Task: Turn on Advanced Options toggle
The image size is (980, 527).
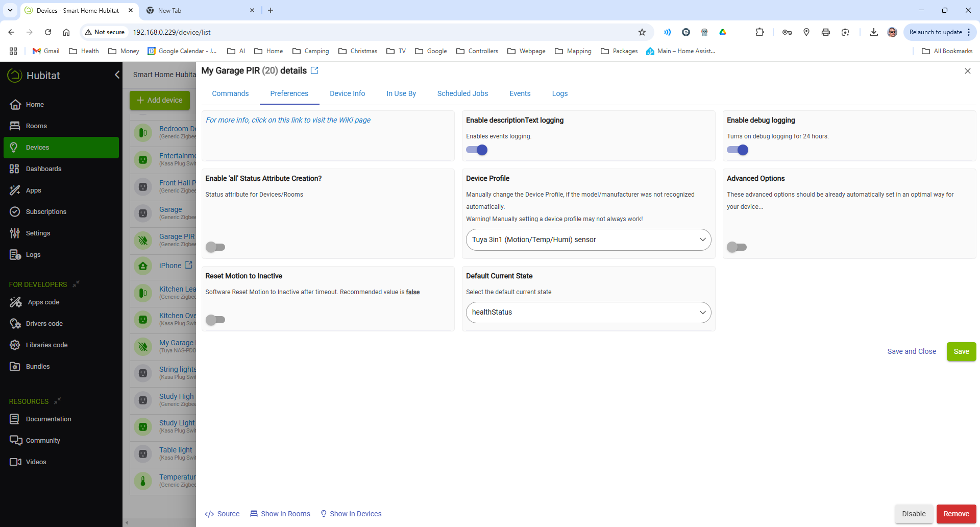Action: point(737,247)
